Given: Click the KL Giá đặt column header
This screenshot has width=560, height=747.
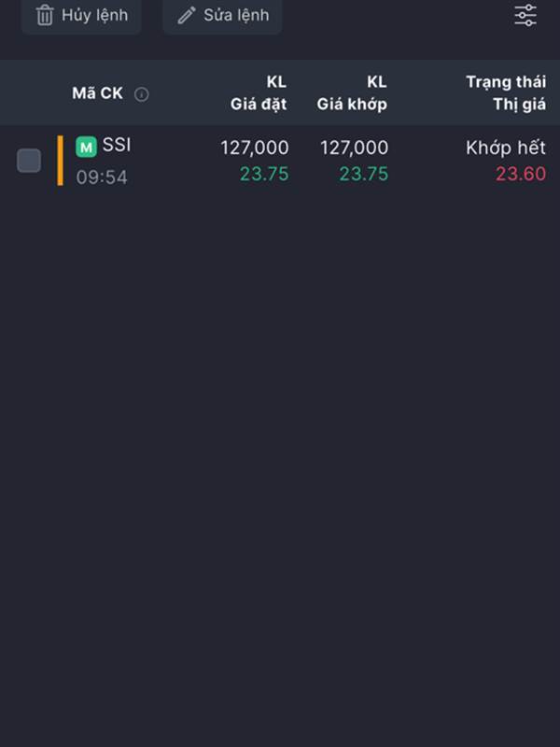Looking at the screenshot, I should [x=259, y=92].
